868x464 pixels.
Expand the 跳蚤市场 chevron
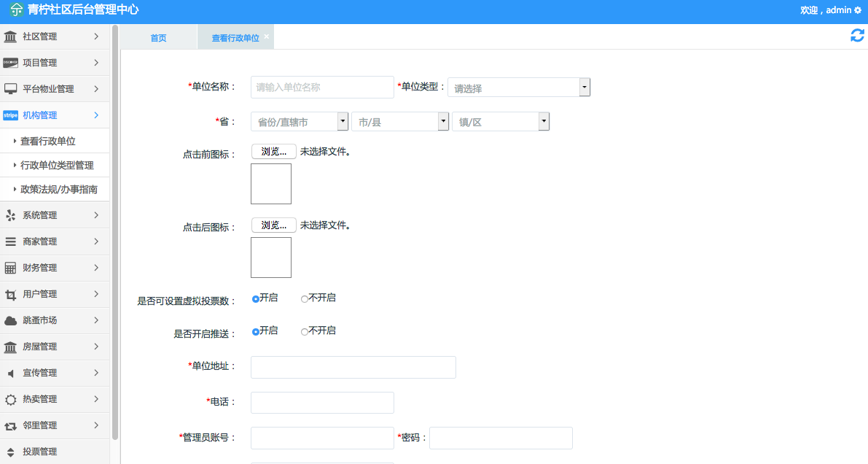[x=96, y=320]
